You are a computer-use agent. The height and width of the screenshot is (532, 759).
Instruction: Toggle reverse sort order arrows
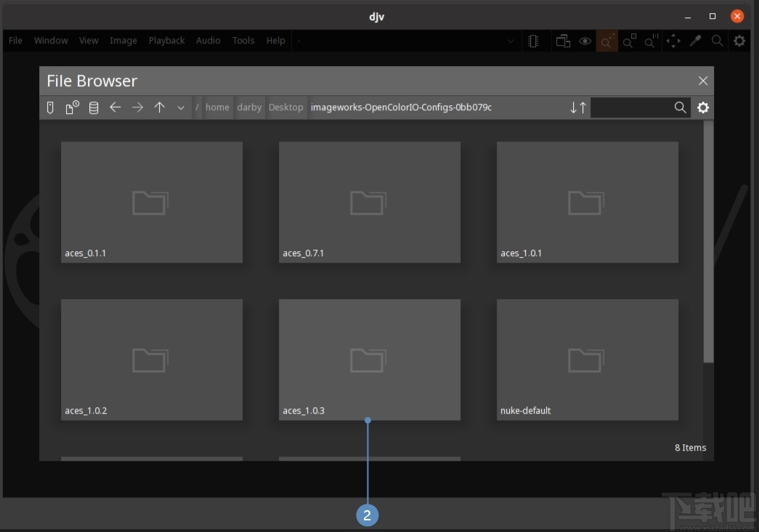[578, 107]
